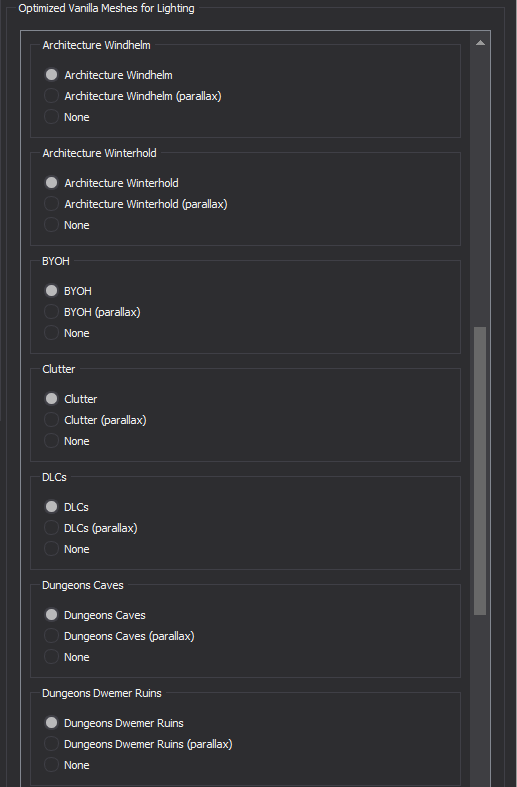This screenshot has width=517, height=787.
Task: Click the vertical scrollbar thumb
Action: [480, 471]
